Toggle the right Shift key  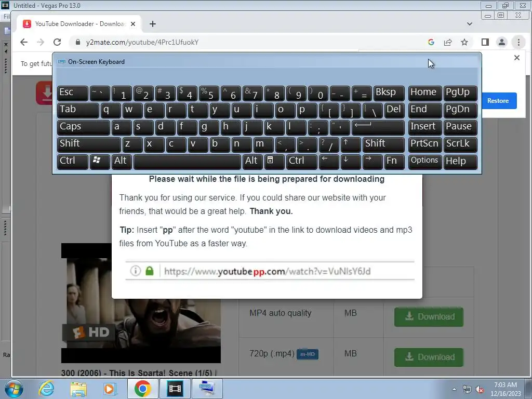[383, 144]
